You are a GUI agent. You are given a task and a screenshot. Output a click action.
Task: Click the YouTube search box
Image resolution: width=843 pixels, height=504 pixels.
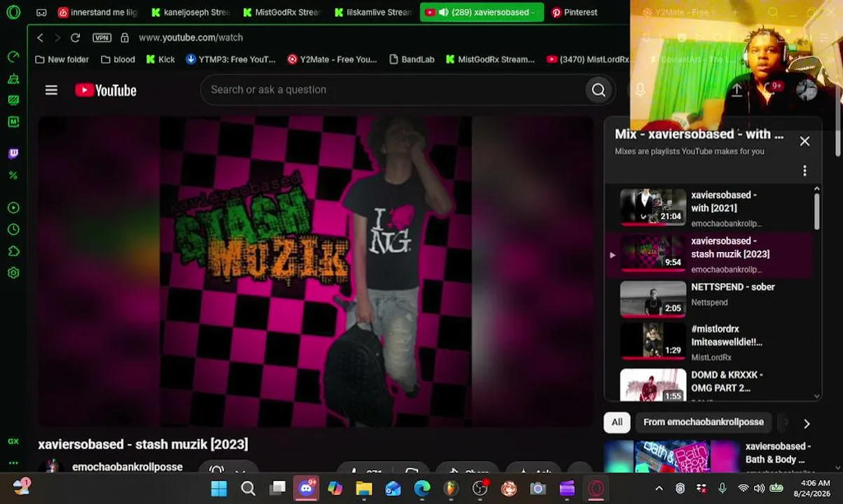[x=392, y=90]
